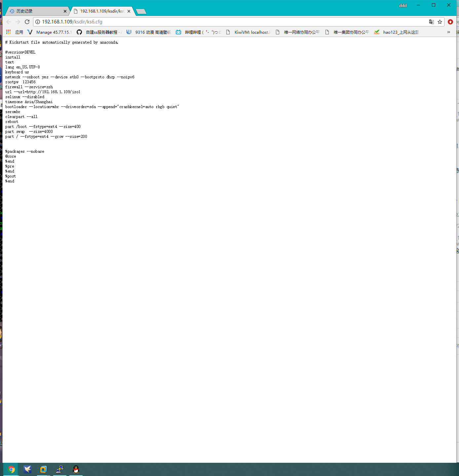Open the Manage 45.77.15.1 bookmark
The image size is (459, 476).
tap(49, 32)
